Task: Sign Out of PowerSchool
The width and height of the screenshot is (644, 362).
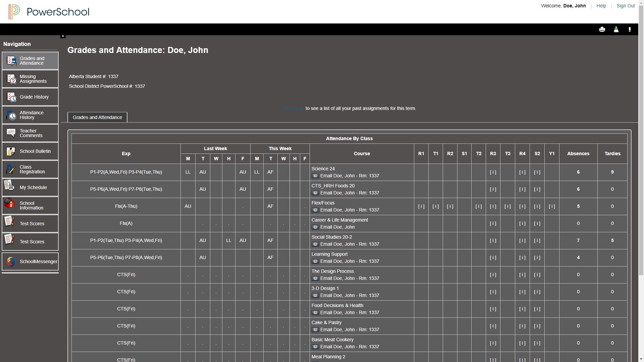Action: (x=626, y=6)
